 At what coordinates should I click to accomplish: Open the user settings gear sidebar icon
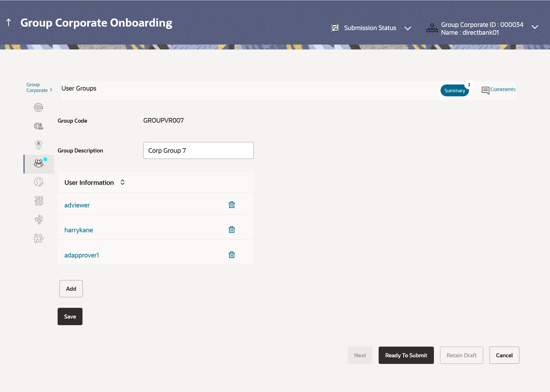[38, 238]
